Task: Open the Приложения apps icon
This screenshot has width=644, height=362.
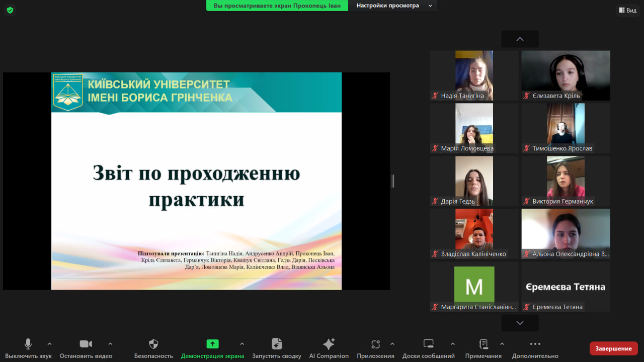Action: click(x=375, y=344)
